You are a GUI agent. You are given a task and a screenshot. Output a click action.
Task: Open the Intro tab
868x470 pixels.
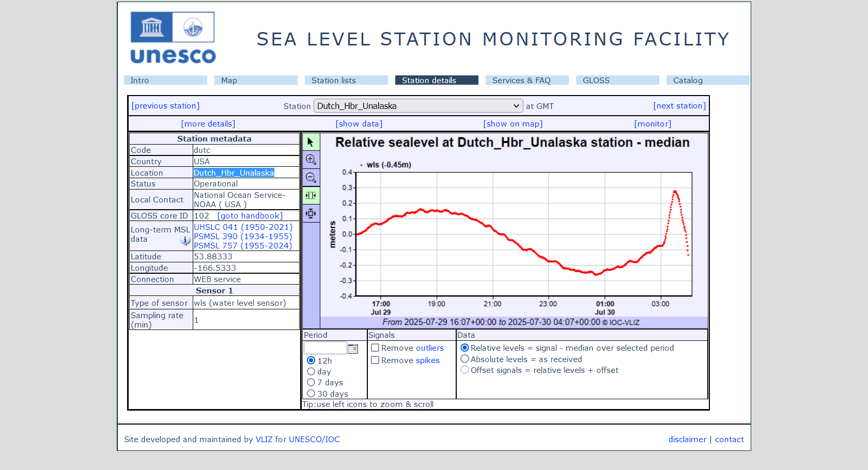(x=165, y=80)
